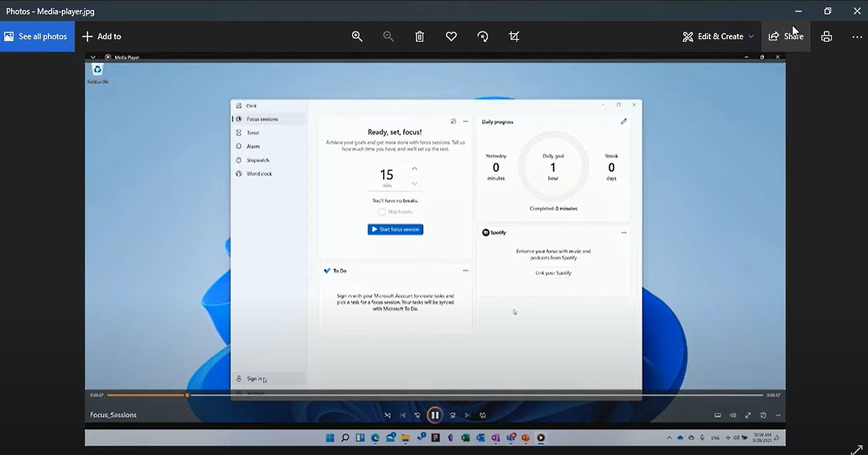
Task: Open File Explorer from the taskbar
Action: (405, 438)
